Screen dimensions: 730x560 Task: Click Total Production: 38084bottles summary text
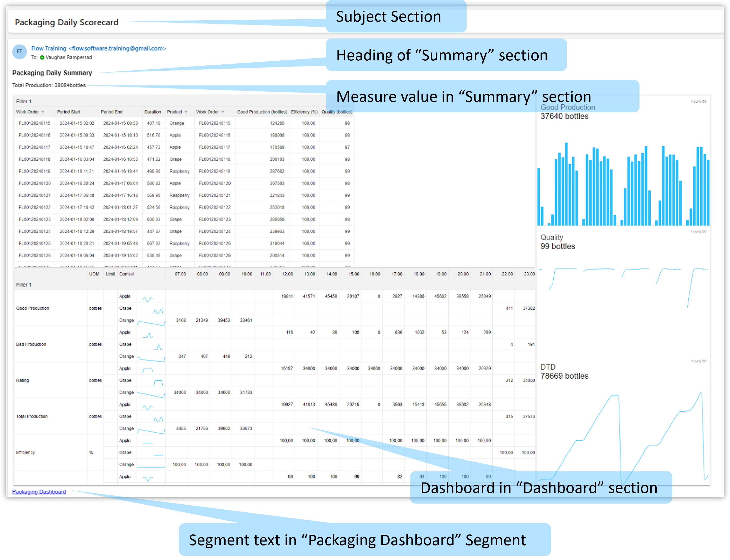pos(49,85)
